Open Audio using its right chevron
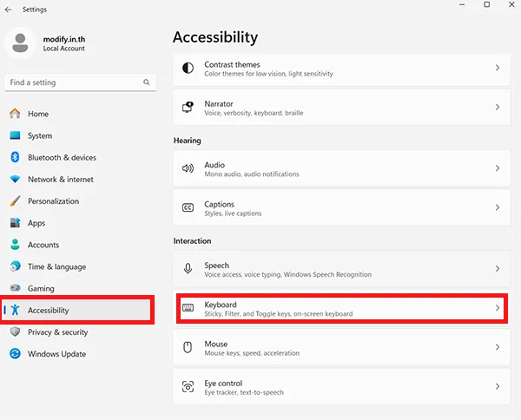Image resolution: width=521 pixels, height=420 pixels. (x=498, y=168)
